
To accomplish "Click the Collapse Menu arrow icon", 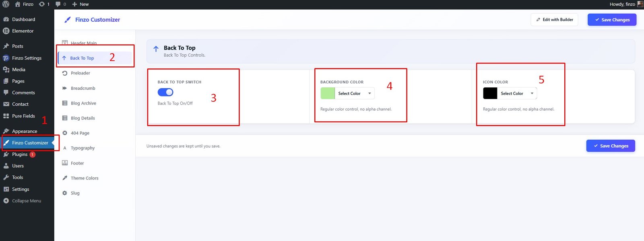I will pyautogui.click(x=6, y=201).
